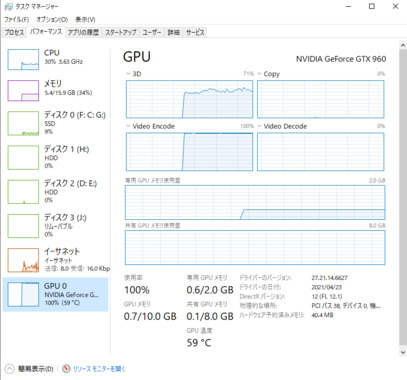Viewport: 407px width, 380px height.
Task: Open the Video Decode graph dropdown
Action: (259, 126)
